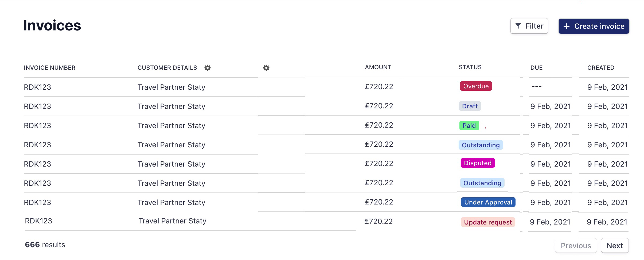This screenshot has width=644, height=260.
Task: Click the green Paid status badge
Action: coord(469,125)
